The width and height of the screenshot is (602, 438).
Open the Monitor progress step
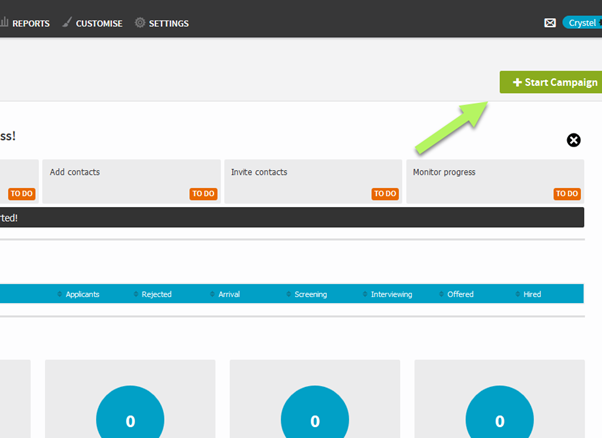pyautogui.click(x=494, y=181)
